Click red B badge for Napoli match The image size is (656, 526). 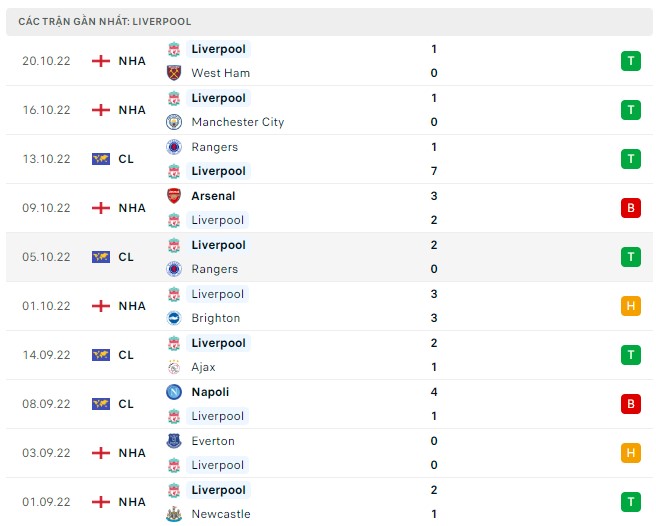point(630,404)
